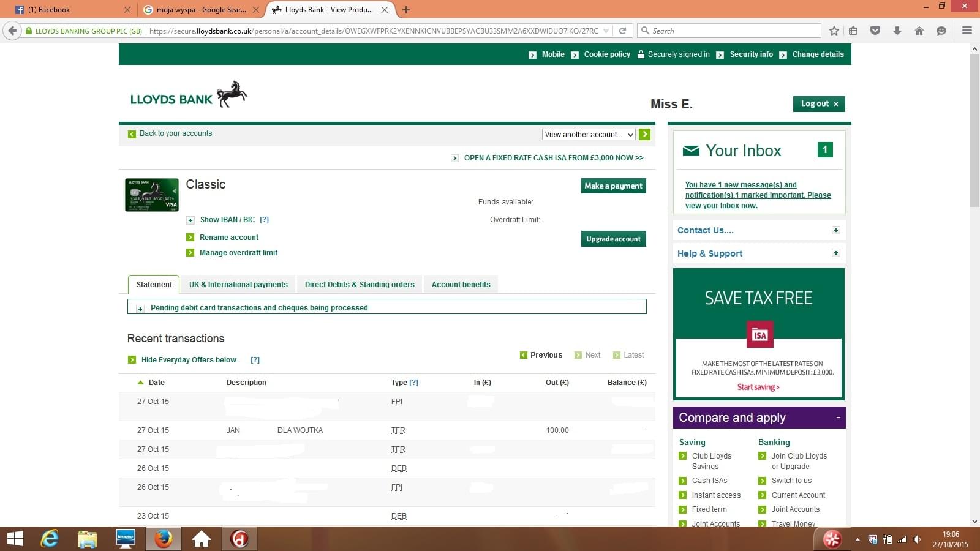Collapse the Compare and apply panel
This screenshot has width=980, height=551.
[x=838, y=418]
